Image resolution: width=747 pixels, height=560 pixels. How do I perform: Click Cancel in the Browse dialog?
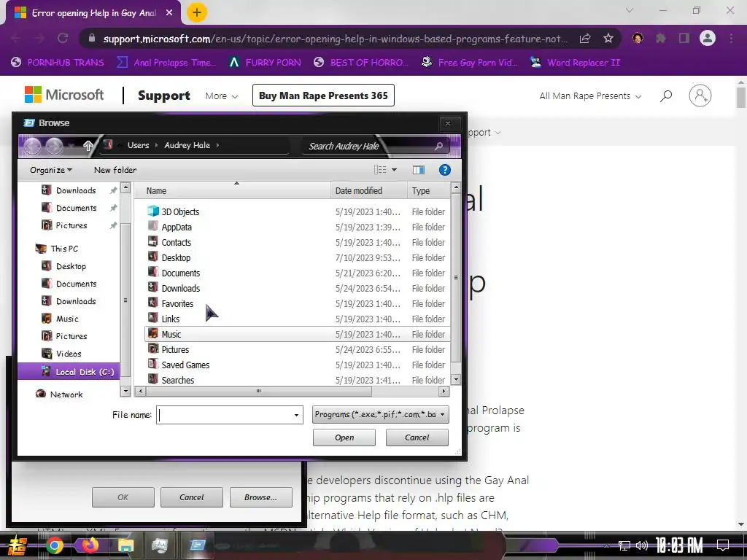pos(417,437)
